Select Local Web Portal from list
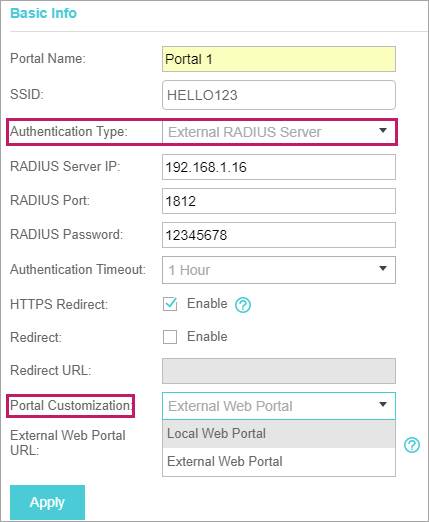The height and width of the screenshot is (522, 429). 279,434
